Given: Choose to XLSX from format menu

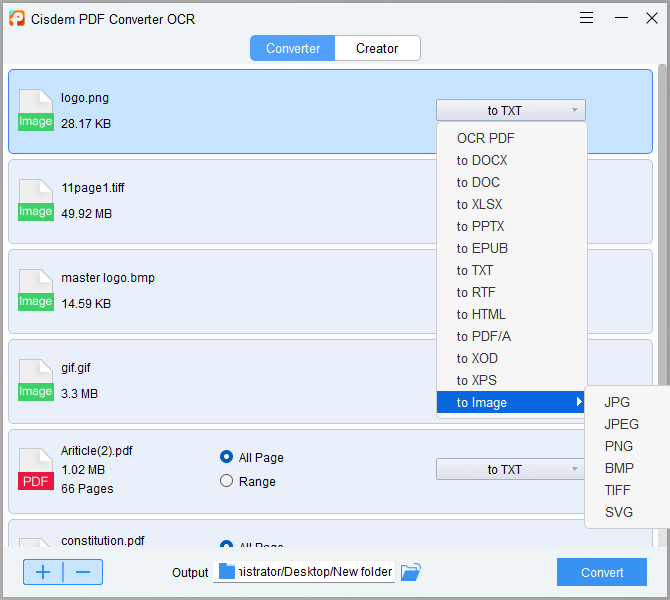Looking at the screenshot, I should tap(511, 204).
